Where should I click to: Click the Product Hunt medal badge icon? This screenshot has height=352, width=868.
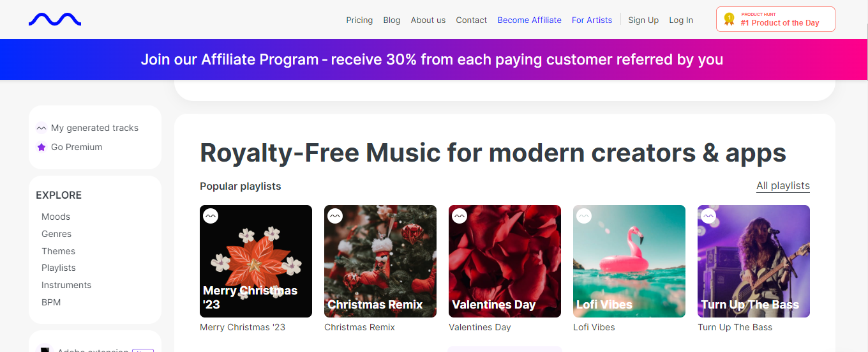click(729, 19)
